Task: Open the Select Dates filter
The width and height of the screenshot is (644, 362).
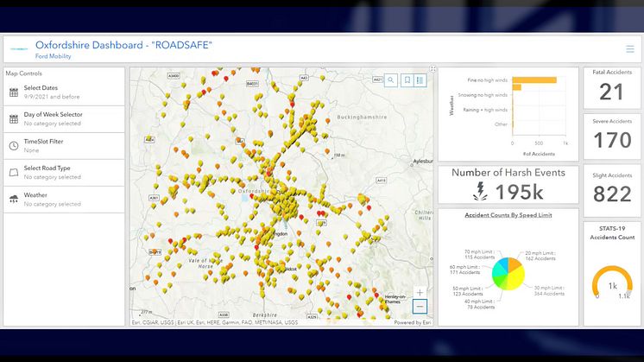Action: pyautogui.click(x=64, y=92)
